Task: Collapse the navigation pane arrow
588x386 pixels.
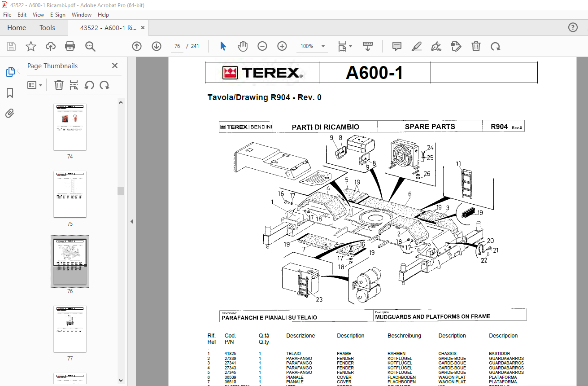Action: tap(132, 221)
